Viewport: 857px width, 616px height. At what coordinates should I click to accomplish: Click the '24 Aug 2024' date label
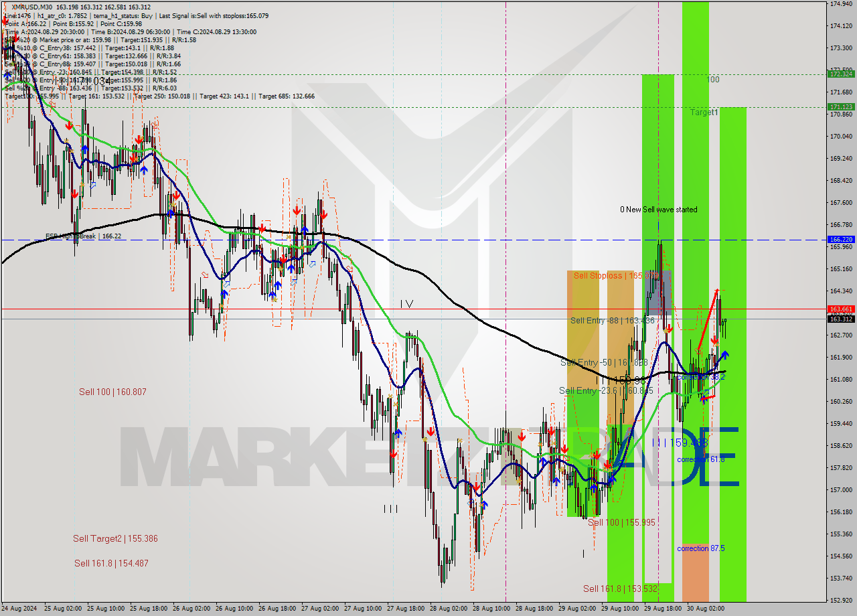click(x=18, y=609)
